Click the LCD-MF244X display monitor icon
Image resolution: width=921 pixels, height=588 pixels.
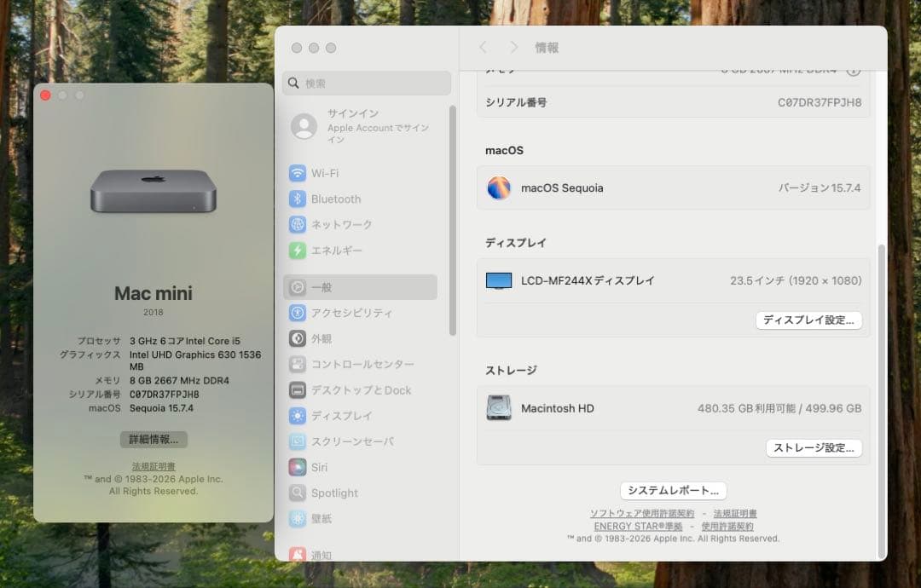tap(499, 281)
